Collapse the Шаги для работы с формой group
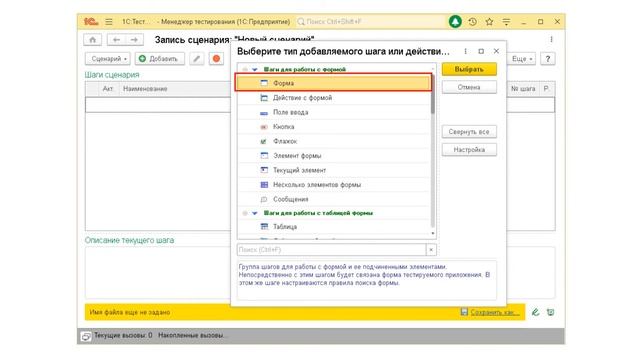640x360 pixels. [255, 69]
